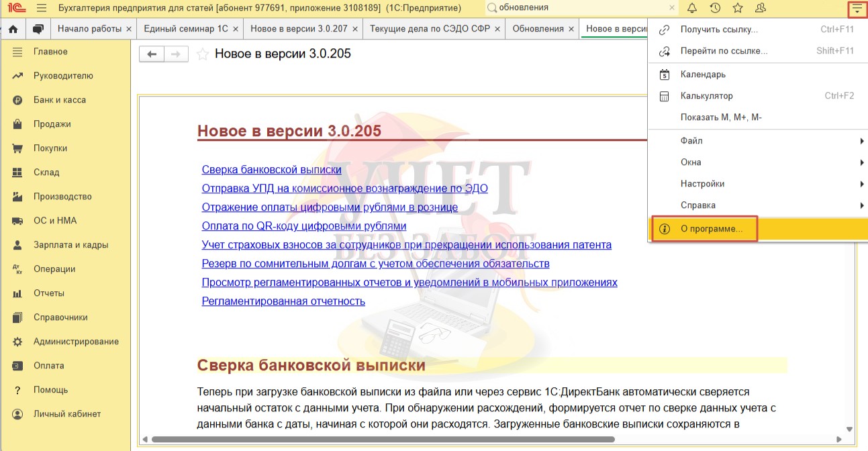Open Календарь from the menu
Screen dimensions: 868x451
[758, 74]
